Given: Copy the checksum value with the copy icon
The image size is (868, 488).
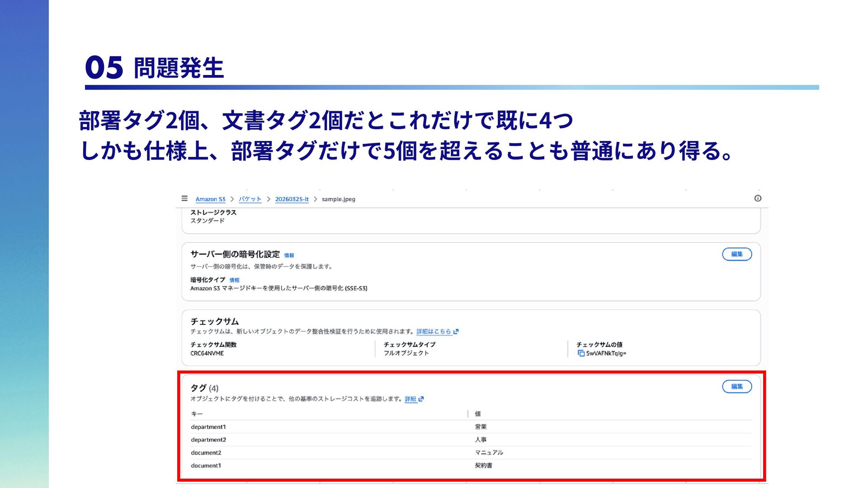Looking at the screenshot, I should (x=581, y=353).
